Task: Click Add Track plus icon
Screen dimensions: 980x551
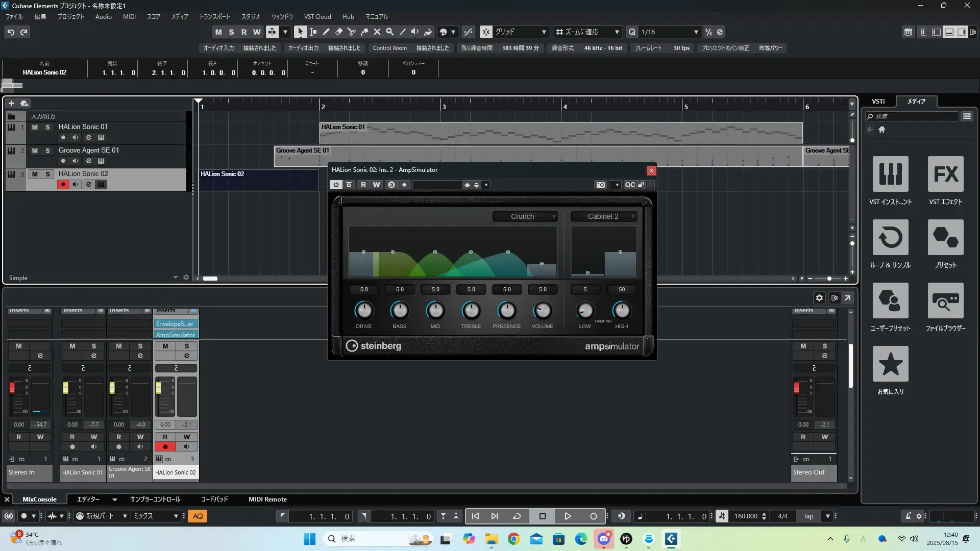Action: pyautogui.click(x=11, y=104)
